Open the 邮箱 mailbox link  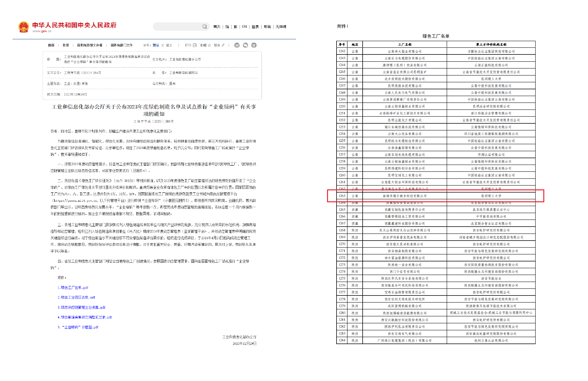[x=267, y=27]
